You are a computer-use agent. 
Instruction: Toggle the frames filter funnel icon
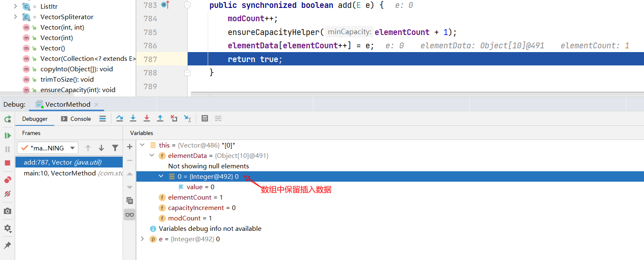115,148
